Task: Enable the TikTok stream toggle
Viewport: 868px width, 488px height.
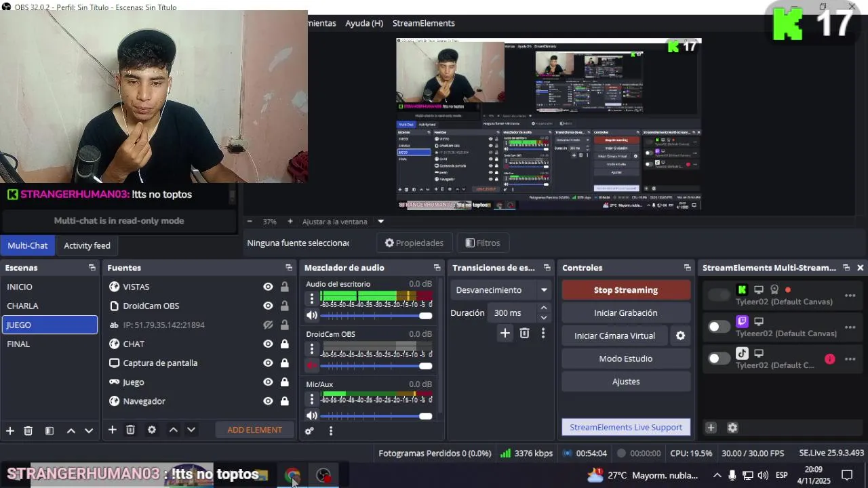Action: coord(719,359)
